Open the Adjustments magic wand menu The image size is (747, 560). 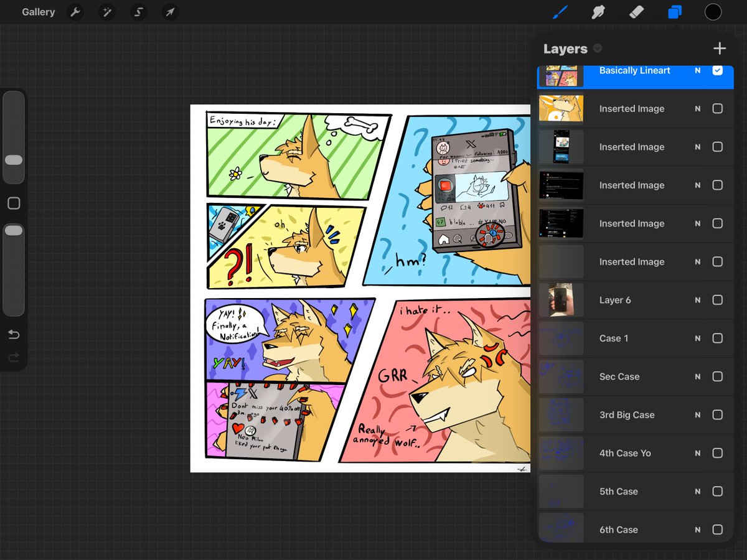click(x=107, y=12)
